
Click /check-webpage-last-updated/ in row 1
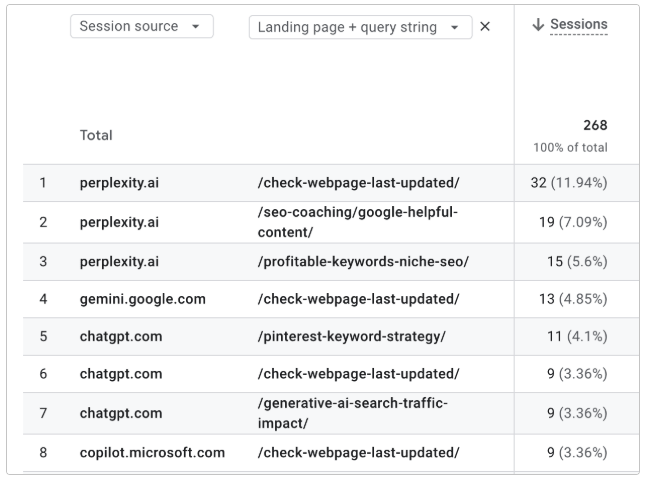[x=358, y=183]
